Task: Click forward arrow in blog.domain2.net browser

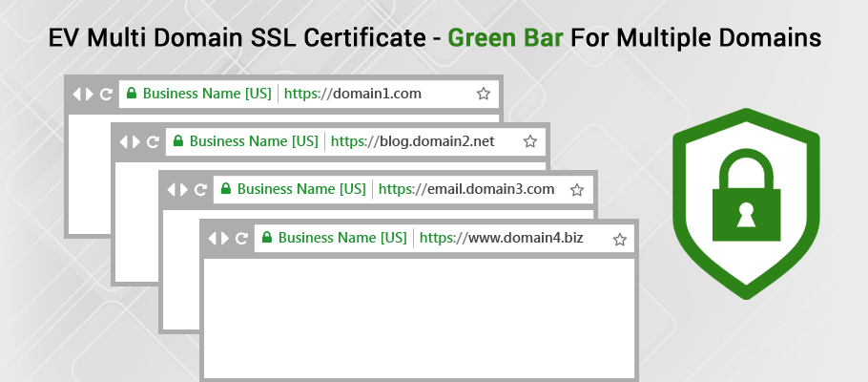Action: tap(136, 142)
